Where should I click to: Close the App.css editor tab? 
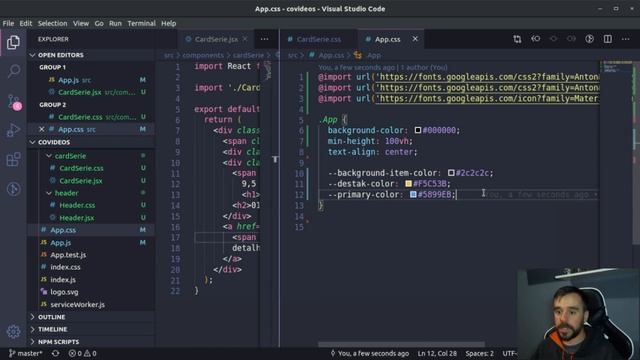415,39
